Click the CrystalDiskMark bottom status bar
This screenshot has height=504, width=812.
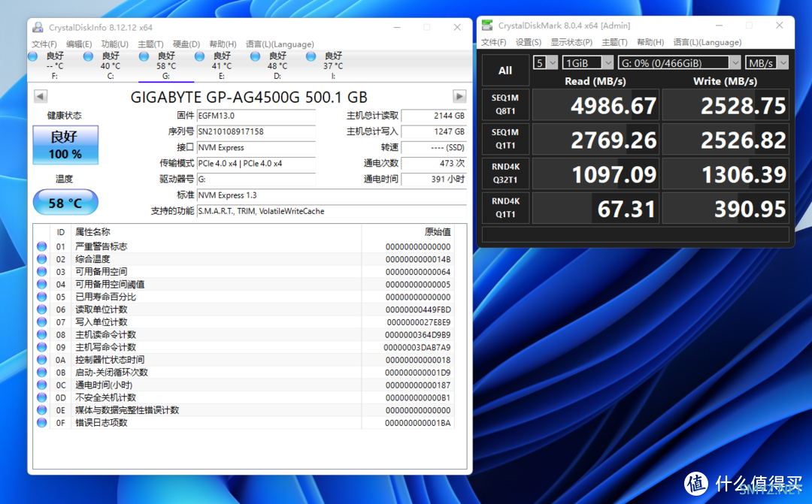tap(635, 234)
